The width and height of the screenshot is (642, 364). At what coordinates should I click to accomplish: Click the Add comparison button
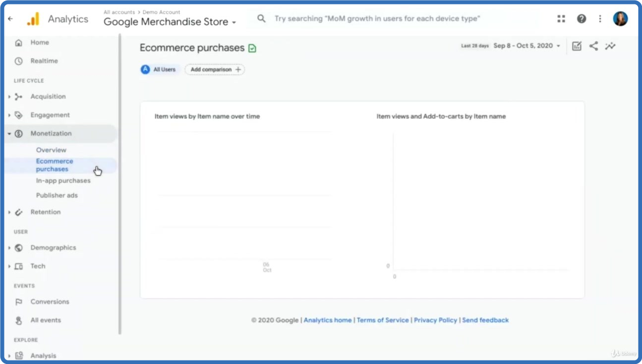click(x=215, y=70)
